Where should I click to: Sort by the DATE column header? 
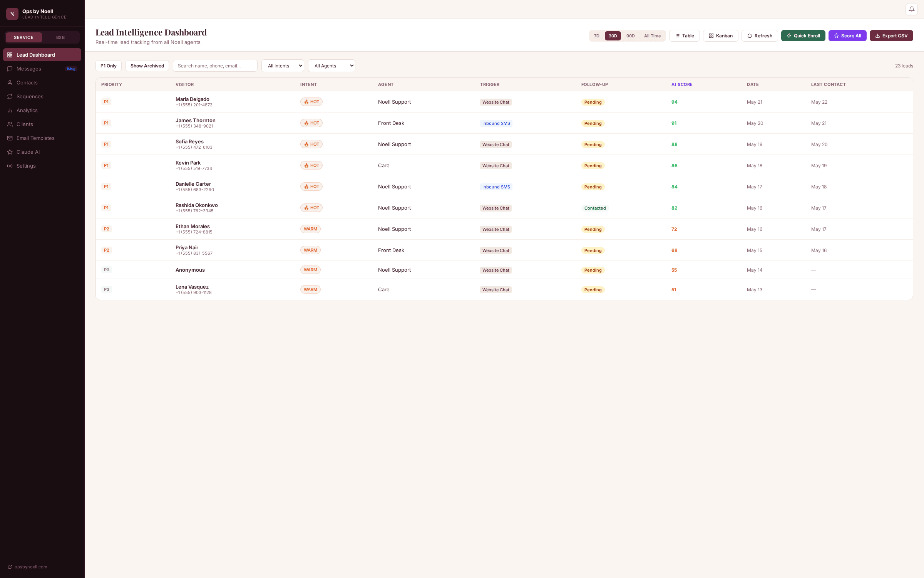pos(753,84)
